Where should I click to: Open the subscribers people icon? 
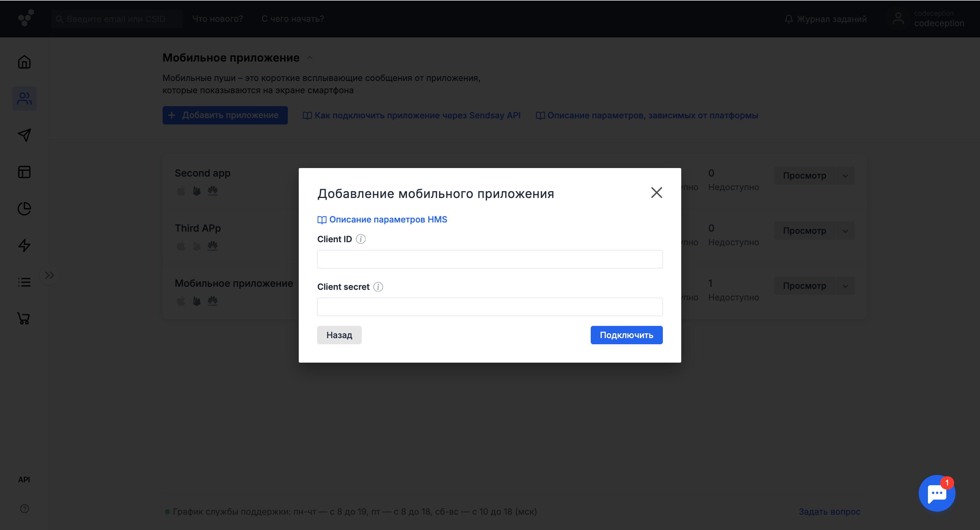(24, 98)
